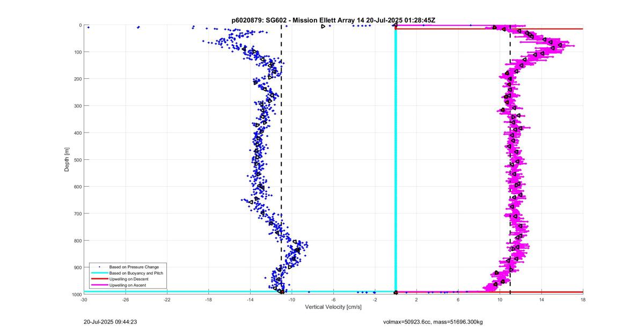Screen dimensions: 644x331
Task: Click the blue dot sample beside 'Based on Pressure Change'
Action: pos(99,267)
